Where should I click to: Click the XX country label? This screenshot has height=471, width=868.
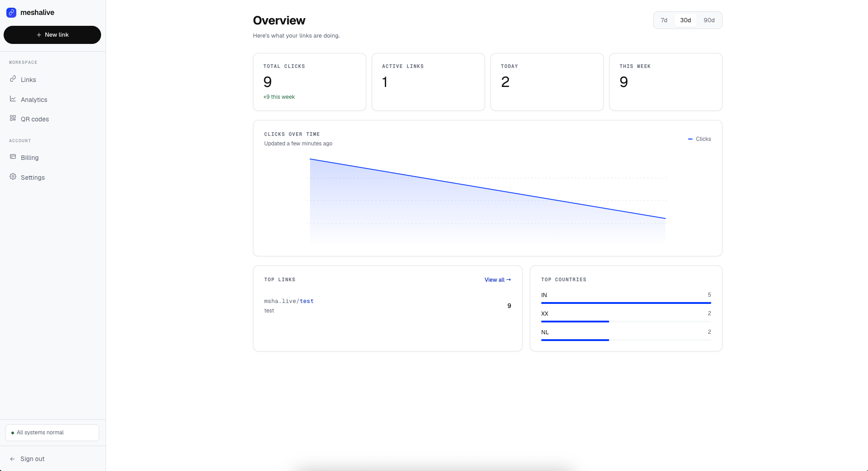coord(545,313)
